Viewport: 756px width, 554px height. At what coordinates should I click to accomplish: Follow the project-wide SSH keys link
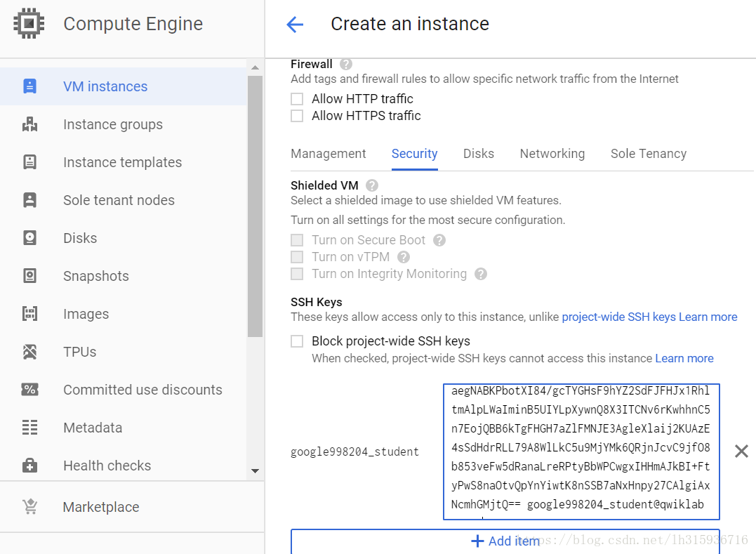coord(618,317)
